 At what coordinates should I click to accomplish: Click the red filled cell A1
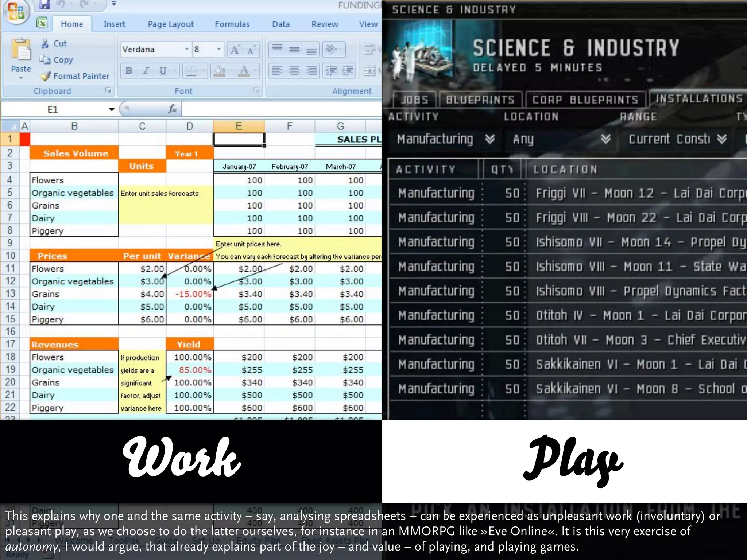(24, 139)
